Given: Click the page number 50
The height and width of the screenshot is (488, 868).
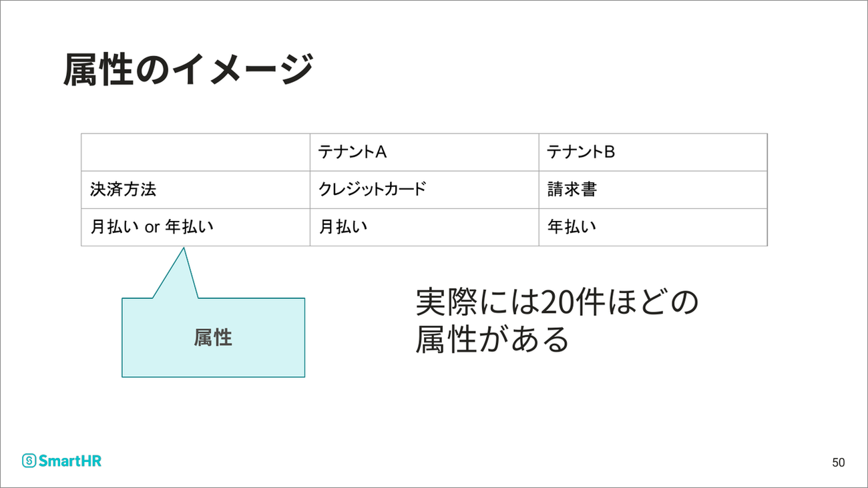Looking at the screenshot, I should 839,462.
